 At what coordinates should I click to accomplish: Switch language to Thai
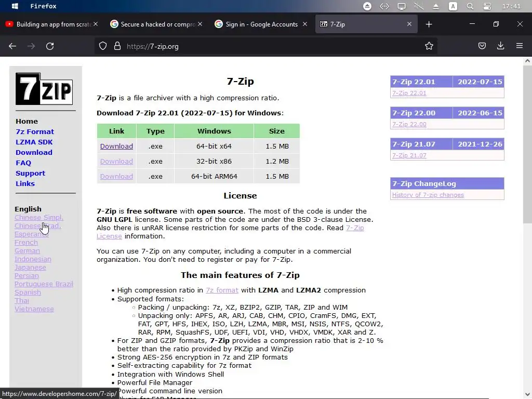(22, 301)
